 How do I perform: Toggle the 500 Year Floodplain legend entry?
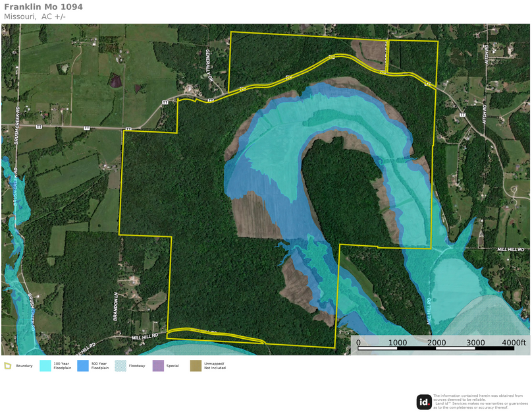click(x=99, y=366)
